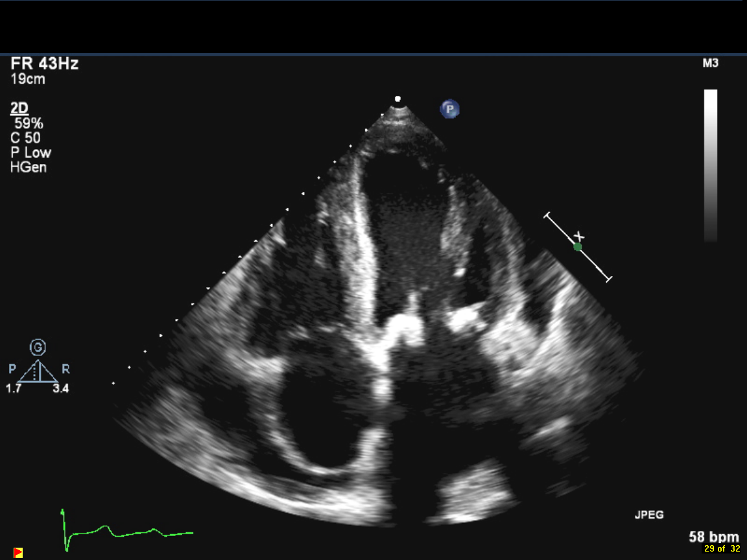Click the 59% gain value
The image size is (747, 560).
point(29,123)
